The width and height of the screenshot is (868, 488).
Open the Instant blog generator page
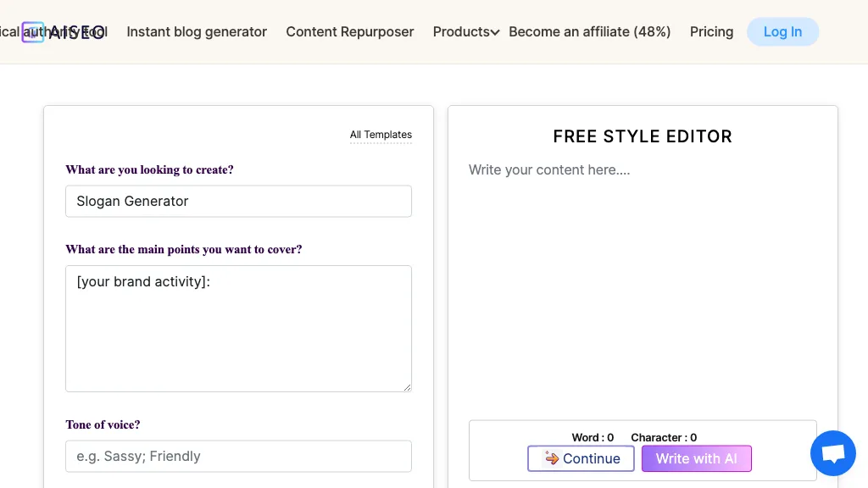point(197,31)
